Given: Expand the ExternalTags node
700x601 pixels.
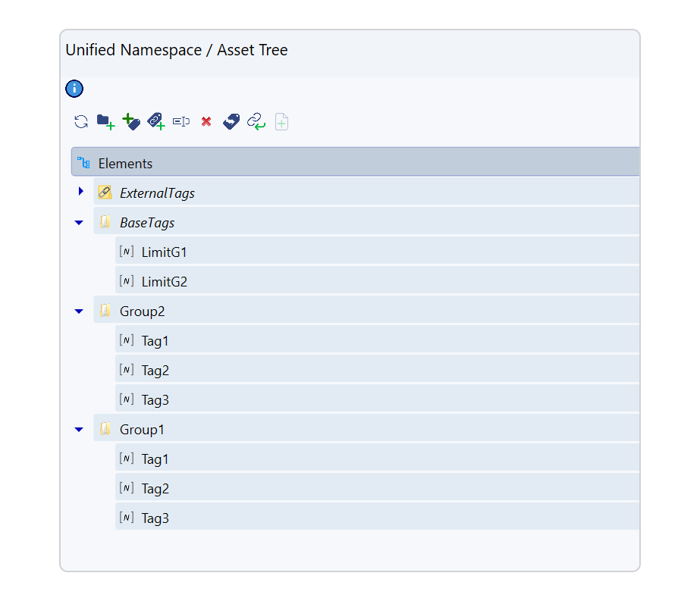Looking at the screenshot, I should 80,192.
